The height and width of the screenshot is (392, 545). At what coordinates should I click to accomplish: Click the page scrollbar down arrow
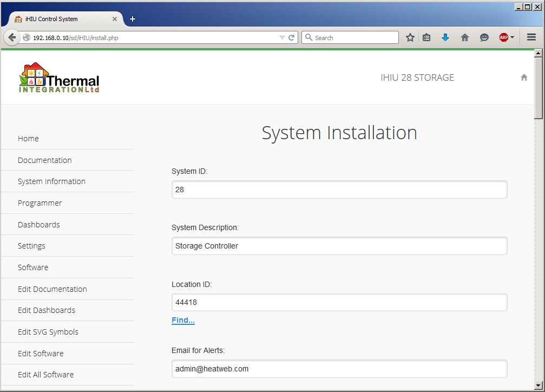(539, 385)
